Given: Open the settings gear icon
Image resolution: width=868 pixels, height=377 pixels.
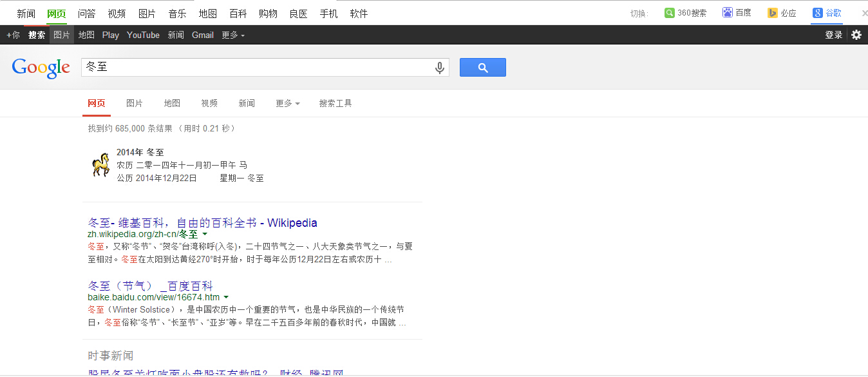Looking at the screenshot, I should [856, 35].
